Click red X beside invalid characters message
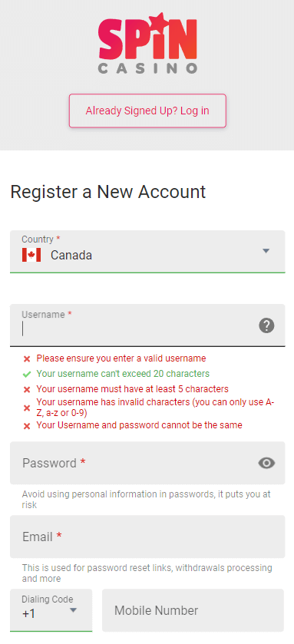The height and width of the screenshot is (644, 294). click(x=27, y=408)
